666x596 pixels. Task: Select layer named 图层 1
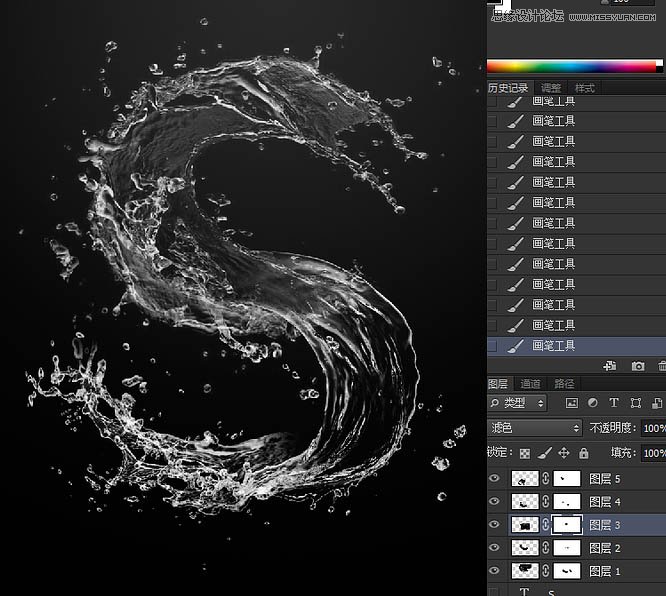pos(605,571)
